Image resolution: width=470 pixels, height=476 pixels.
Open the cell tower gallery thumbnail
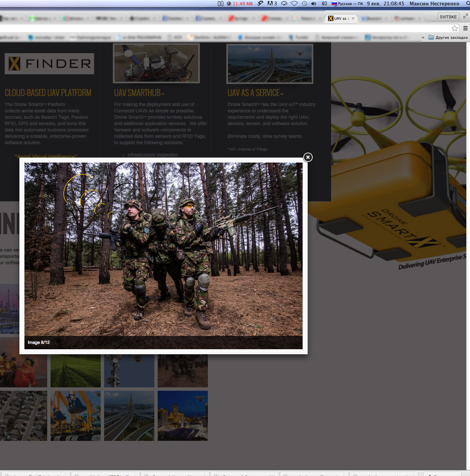click(129, 371)
